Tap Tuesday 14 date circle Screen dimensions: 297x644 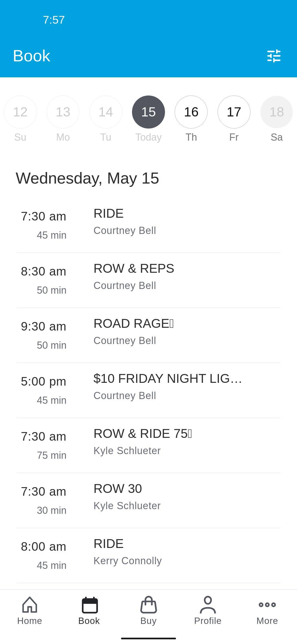(106, 112)
